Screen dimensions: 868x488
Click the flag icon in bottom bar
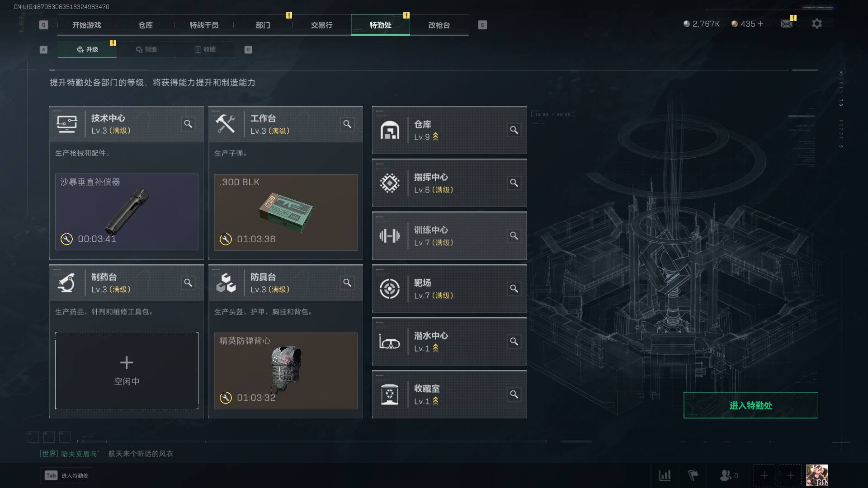click(693, 475)
